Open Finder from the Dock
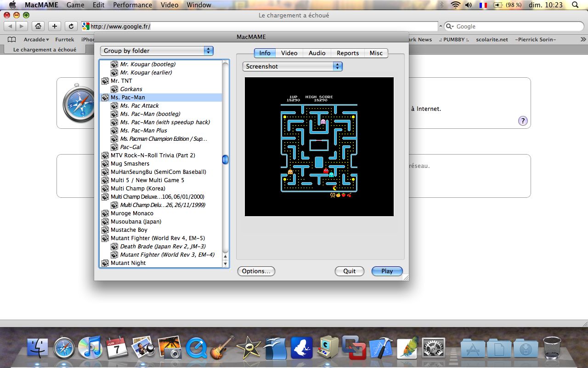Screen dimensions: 588x368 [38, 348]
